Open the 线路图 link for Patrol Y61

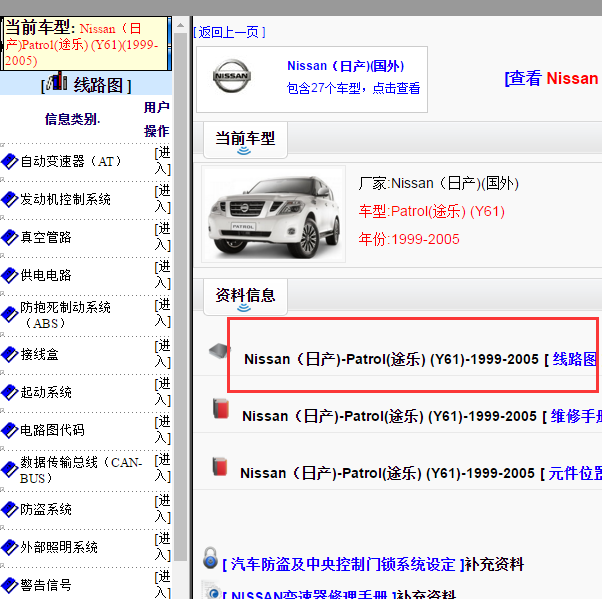coord(574,359)
